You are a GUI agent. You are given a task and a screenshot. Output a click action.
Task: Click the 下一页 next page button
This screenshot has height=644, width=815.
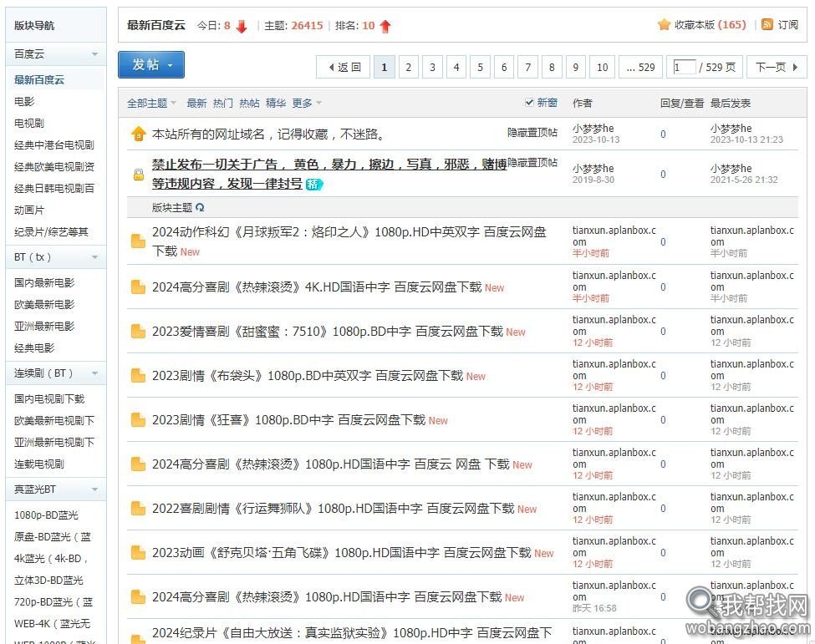click(x=777, y=67)
